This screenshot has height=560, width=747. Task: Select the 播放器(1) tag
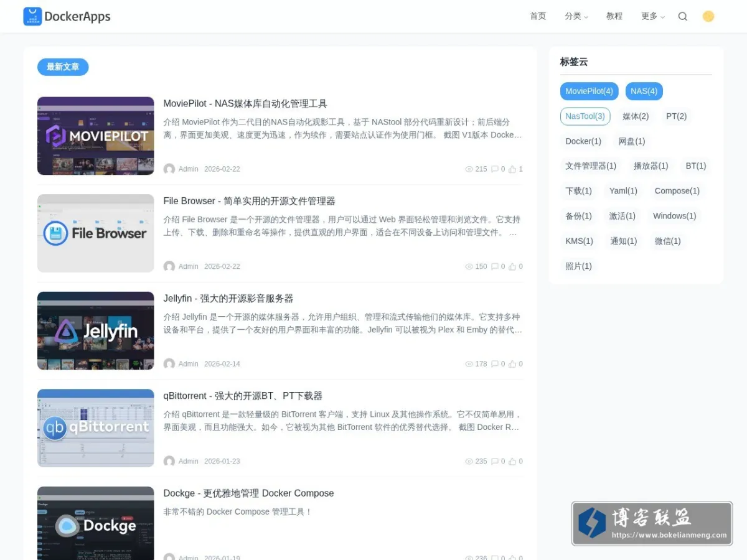click(651, 166)
